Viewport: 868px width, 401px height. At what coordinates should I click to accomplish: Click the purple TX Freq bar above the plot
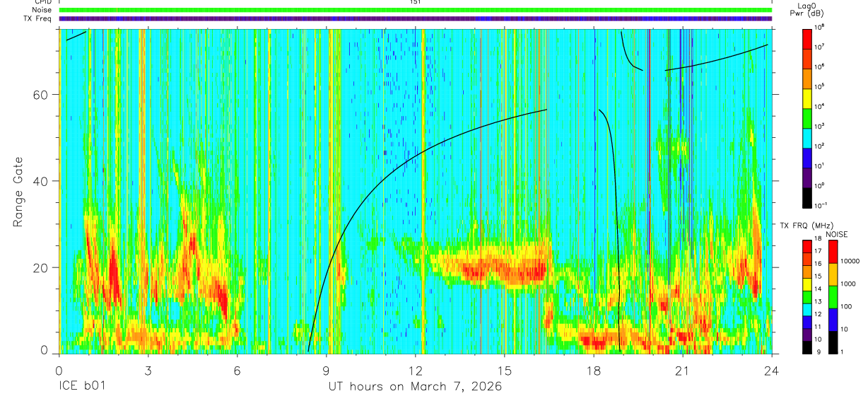click(x=415, y=18)
